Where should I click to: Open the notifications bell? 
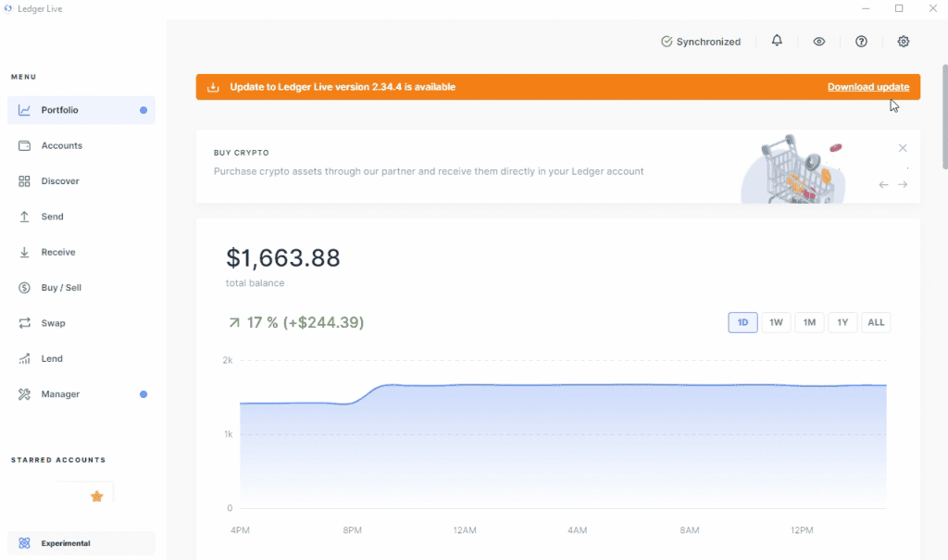point(777,41)
